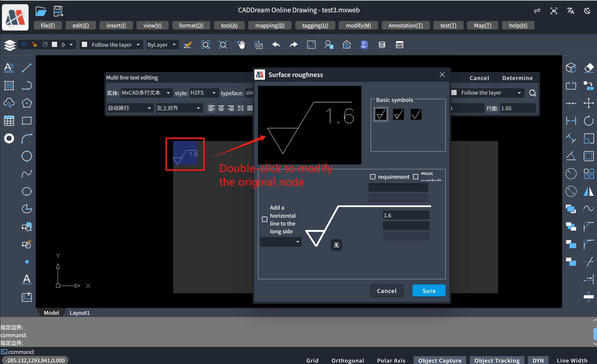Select the line drawing tool
Image resolution: width=597 pixels, height=364 pixels.
pyautogui.click(x=27, y=68)
